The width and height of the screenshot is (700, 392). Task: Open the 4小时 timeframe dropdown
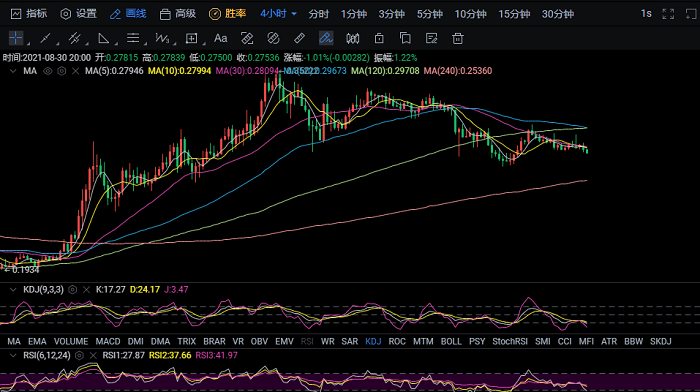pyautogui.click(x=278, y=14)
